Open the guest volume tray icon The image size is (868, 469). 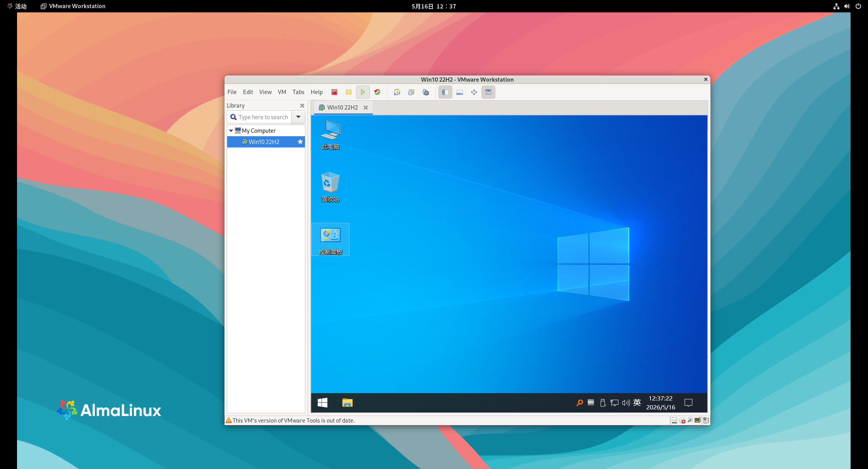pyautogui.click(x=626, y=403)
